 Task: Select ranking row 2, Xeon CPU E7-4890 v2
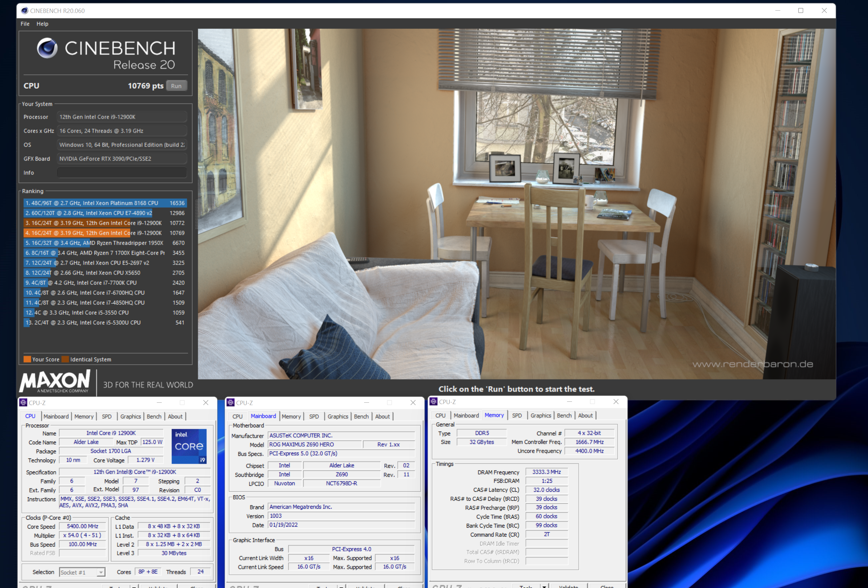pos(105,213)
